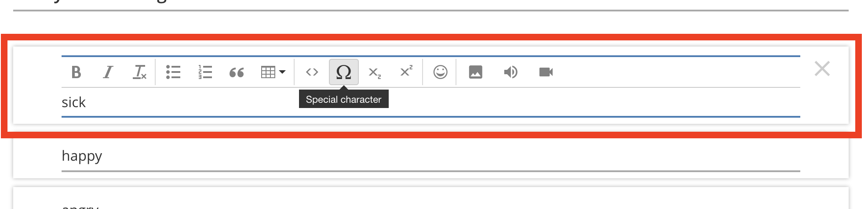Image resolution: width=868 pixels, height=209 pixels.
Task: Insert an image
Action: 475,72
